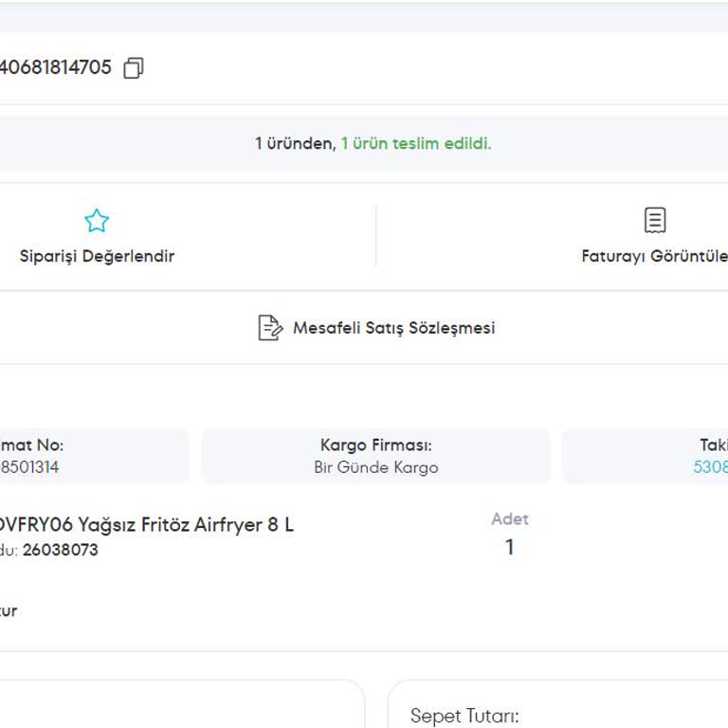Click the contract document pencil icon

pos(270,328)
